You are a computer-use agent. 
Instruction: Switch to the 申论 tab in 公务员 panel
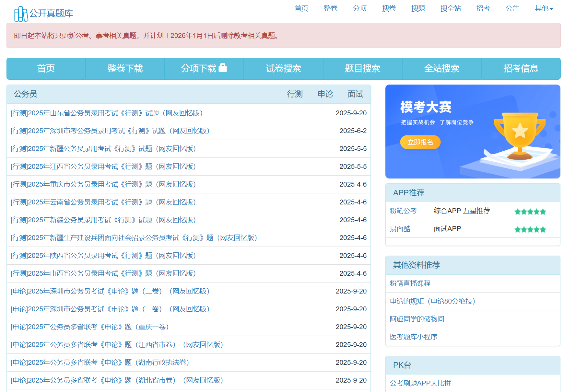325,94
